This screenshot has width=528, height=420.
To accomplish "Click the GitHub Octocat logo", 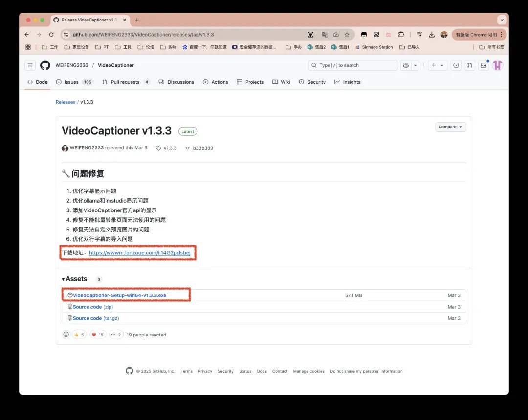I will pyautogui.click(x=45, y=65).
